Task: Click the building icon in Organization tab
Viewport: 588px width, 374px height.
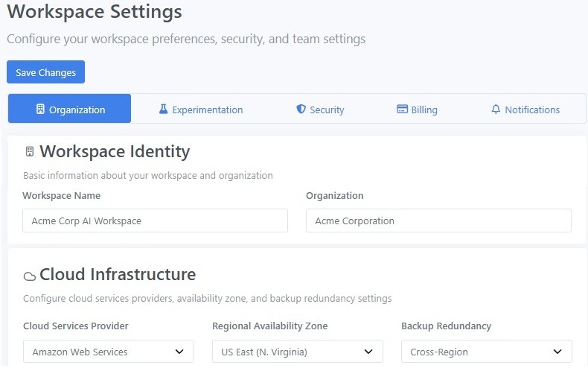Action: (x=40, y=110)
